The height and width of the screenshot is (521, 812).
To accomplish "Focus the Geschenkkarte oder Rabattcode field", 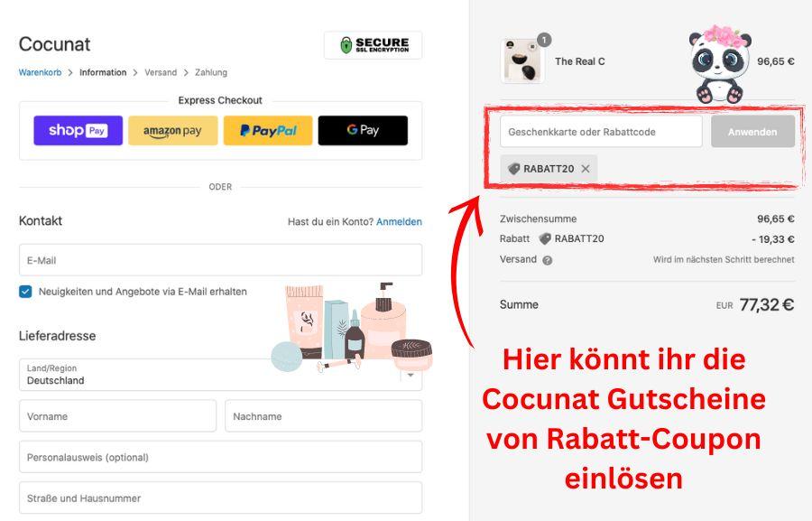I will 601,132.
